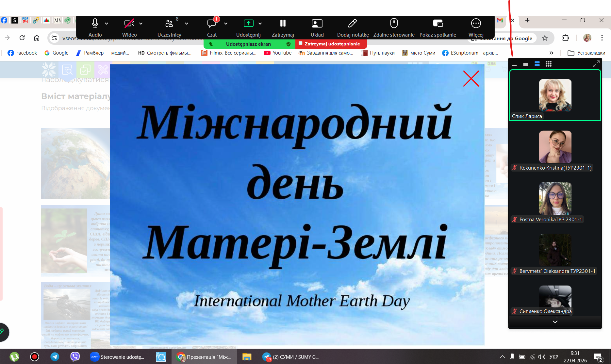The width and height of the screenshot is (611, 364).
Task: Open the Uczestnicy participants list
Action: (x=169, y=24)
